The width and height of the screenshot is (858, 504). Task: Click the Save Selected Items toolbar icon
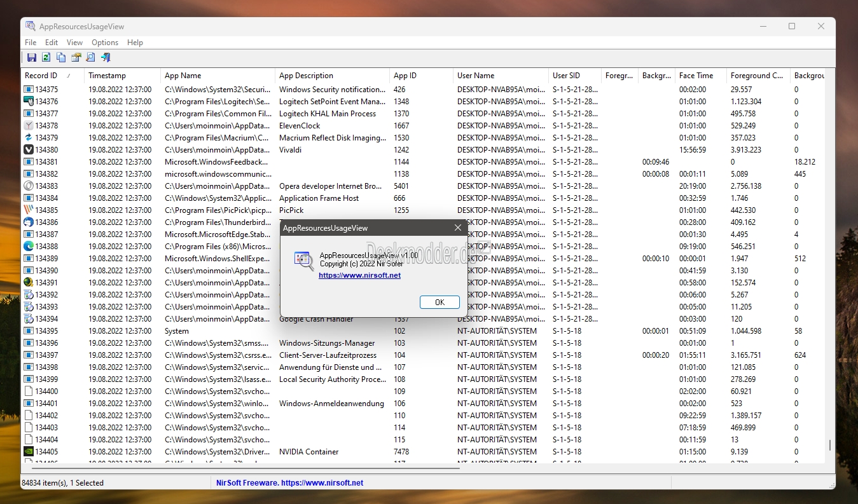pyautogui.click(x=32, y=58)
